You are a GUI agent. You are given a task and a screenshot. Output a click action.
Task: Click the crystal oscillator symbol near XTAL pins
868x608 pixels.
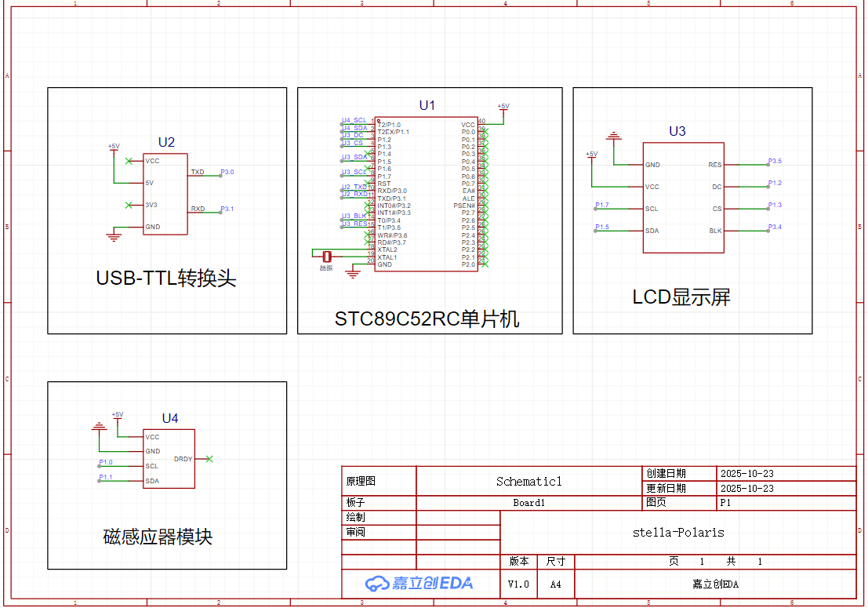coord(326,256)
